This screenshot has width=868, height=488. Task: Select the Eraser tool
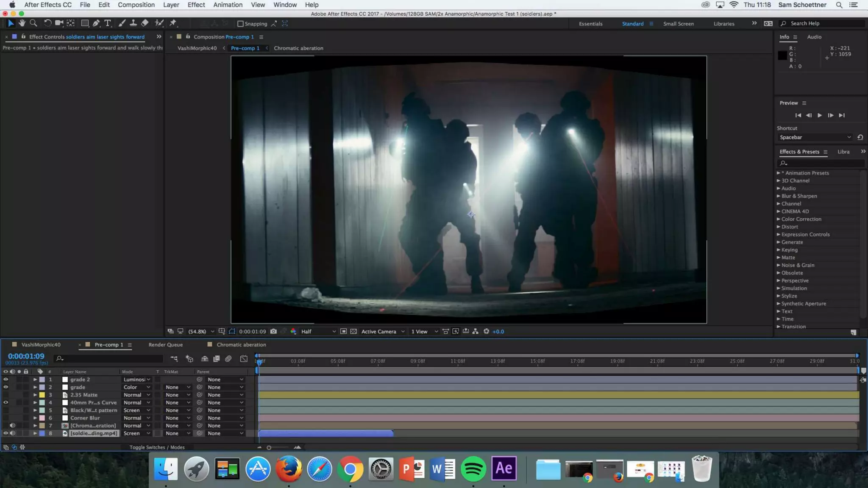(145, 23)
